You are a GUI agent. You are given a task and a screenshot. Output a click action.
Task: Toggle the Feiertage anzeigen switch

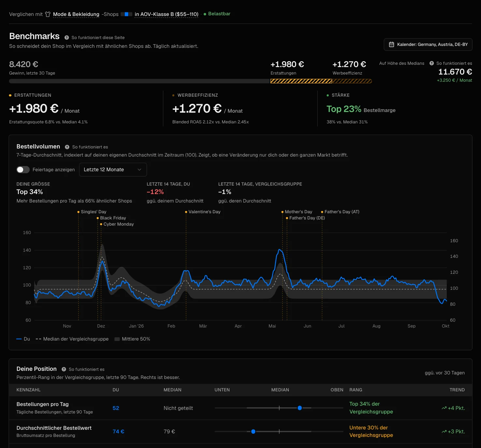click(23, 170)
